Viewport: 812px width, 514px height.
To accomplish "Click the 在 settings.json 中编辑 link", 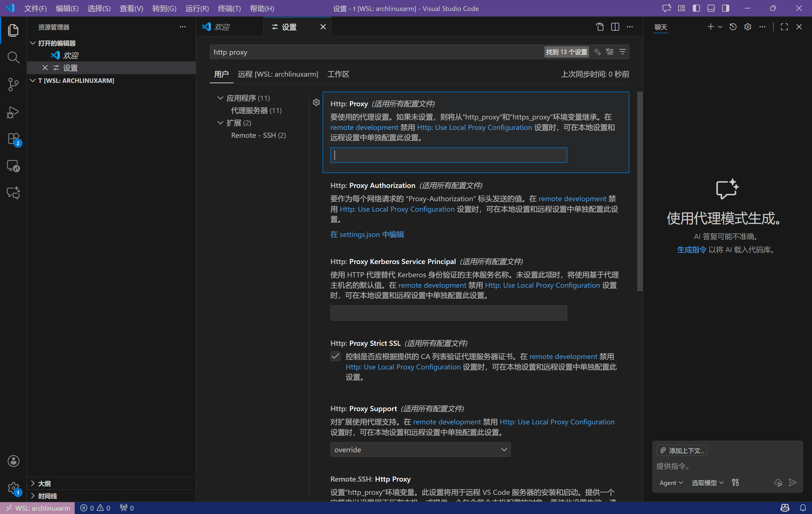I will (x=367, y=234).
